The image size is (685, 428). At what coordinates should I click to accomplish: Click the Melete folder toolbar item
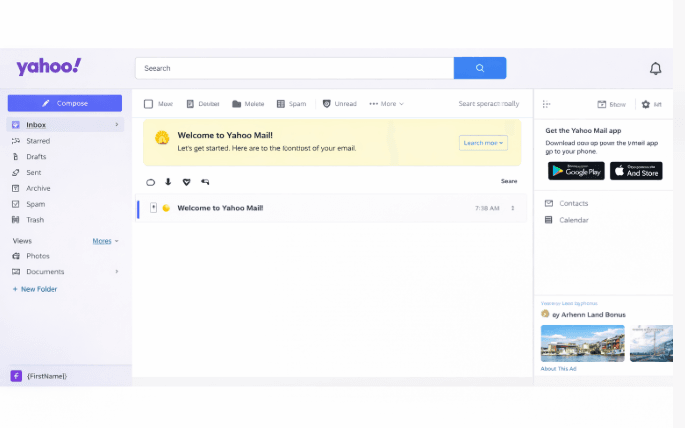pyautogui.click(x=248, y=104)
